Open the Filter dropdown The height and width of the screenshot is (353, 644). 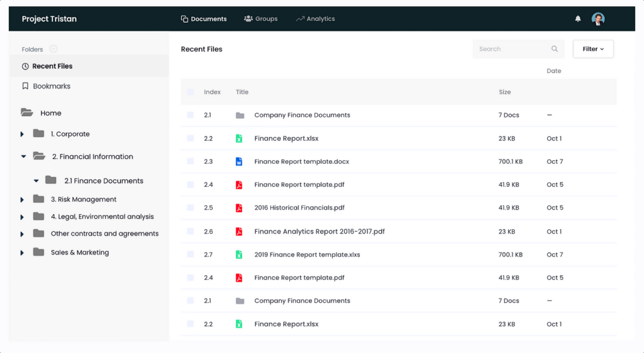pos(593,49)
